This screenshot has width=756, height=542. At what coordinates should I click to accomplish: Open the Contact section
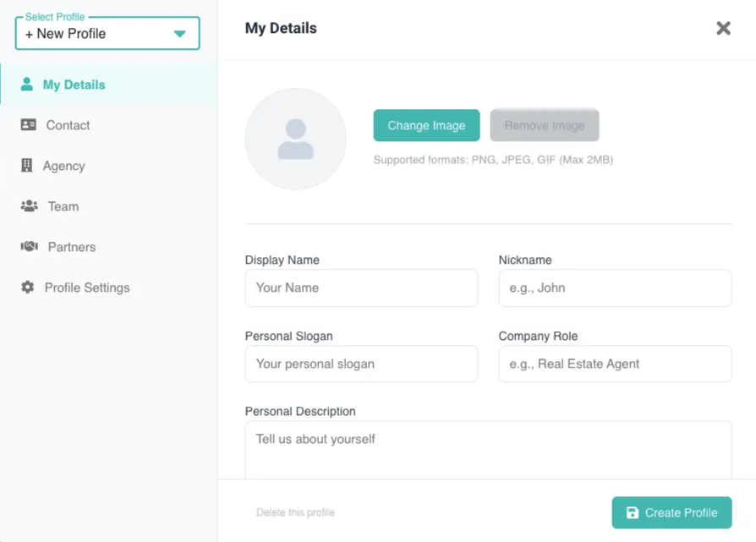(68, 125)
